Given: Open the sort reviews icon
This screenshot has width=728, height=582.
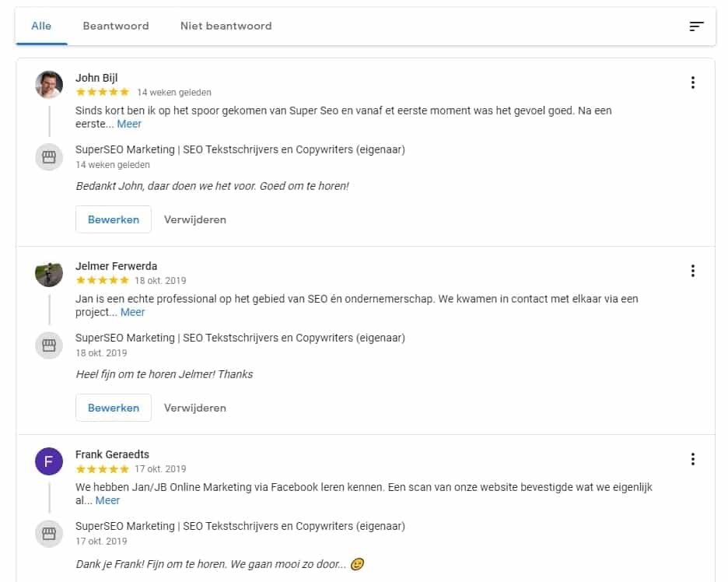Looking at the screenshot, I should (x=696, y=26).
